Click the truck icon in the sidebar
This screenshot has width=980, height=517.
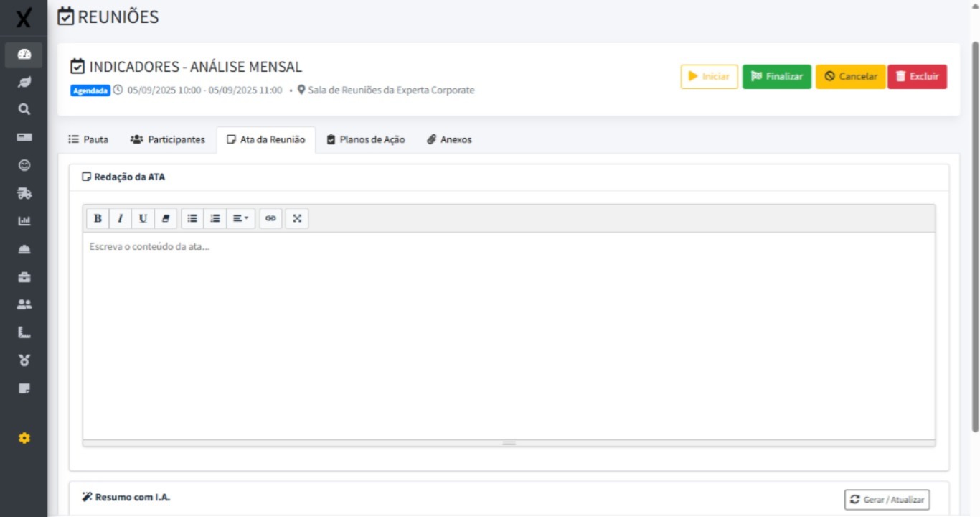click(24, 192)
